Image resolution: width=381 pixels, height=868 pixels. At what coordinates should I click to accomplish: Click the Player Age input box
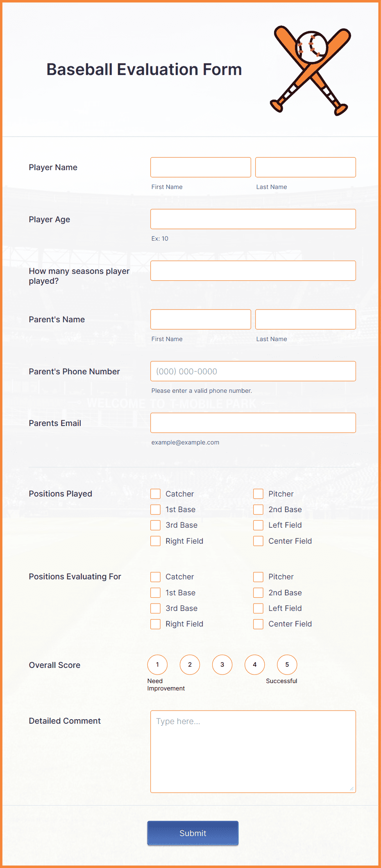253,219
